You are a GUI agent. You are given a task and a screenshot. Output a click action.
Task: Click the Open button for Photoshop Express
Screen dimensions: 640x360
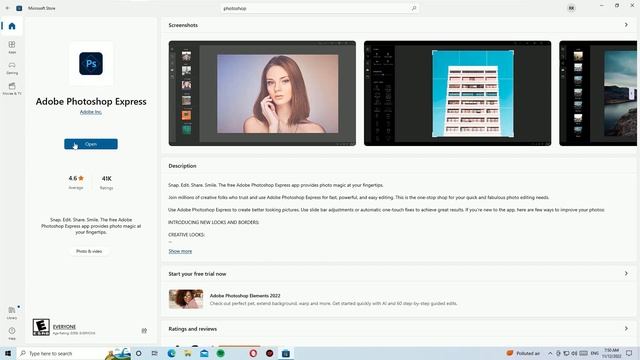tap(91, 144)
